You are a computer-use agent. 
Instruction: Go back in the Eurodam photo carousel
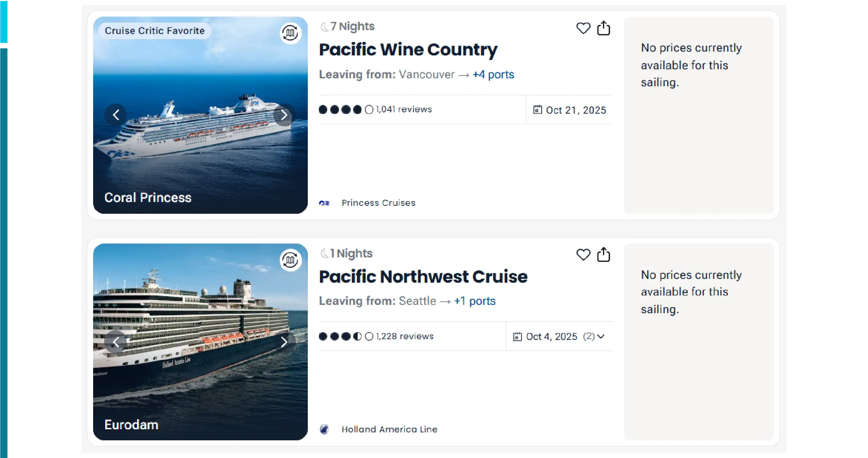(116, 342)
